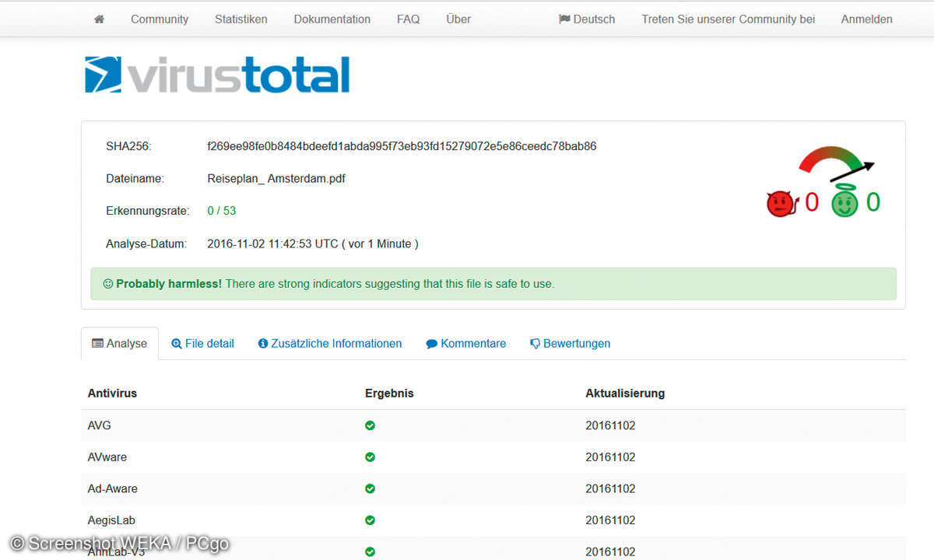934x560 pixels.
Task: Click the Antivirus column header
Action: 112,394
